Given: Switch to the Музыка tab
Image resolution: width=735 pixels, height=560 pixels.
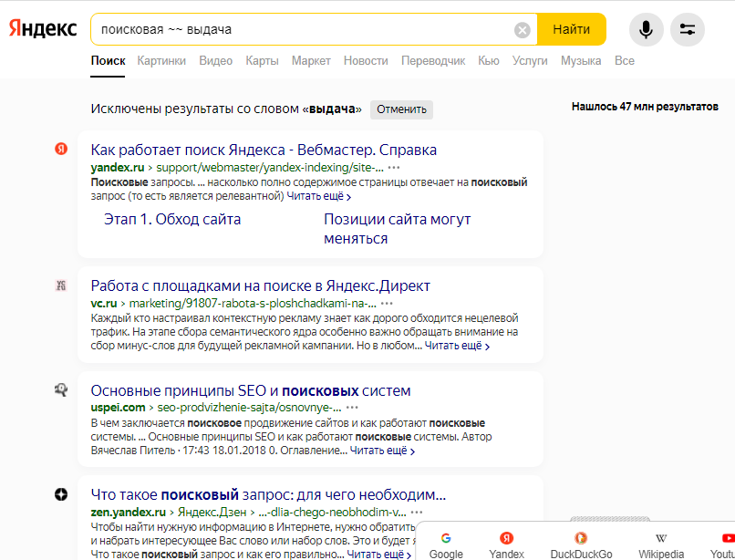Looking at the screenshot, I should click(581, 61).
